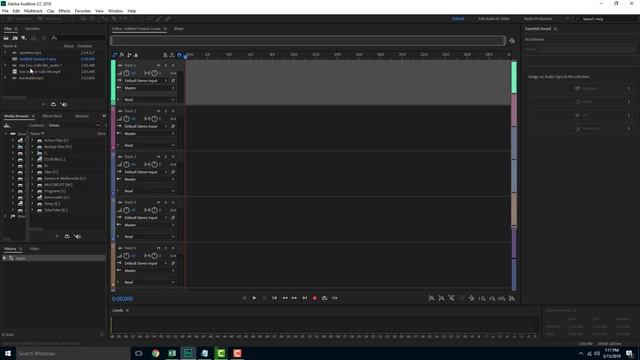Click the New File icon in Files panel

tap(24, 38)
